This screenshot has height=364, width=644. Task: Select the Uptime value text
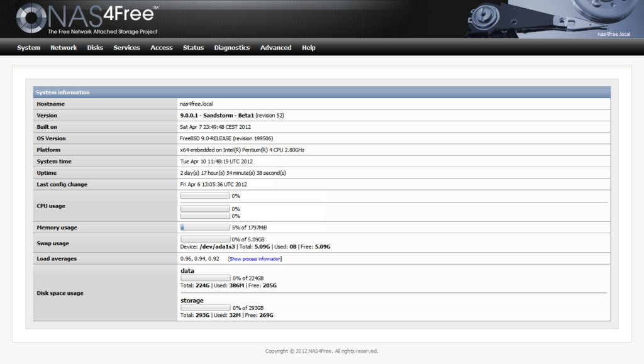[233, 173]
